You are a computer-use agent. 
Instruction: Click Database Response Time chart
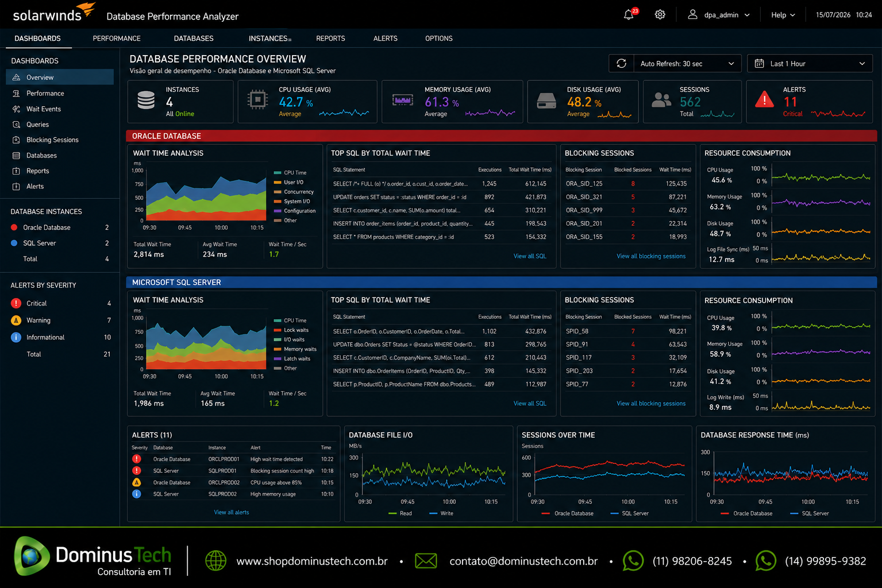787,473
